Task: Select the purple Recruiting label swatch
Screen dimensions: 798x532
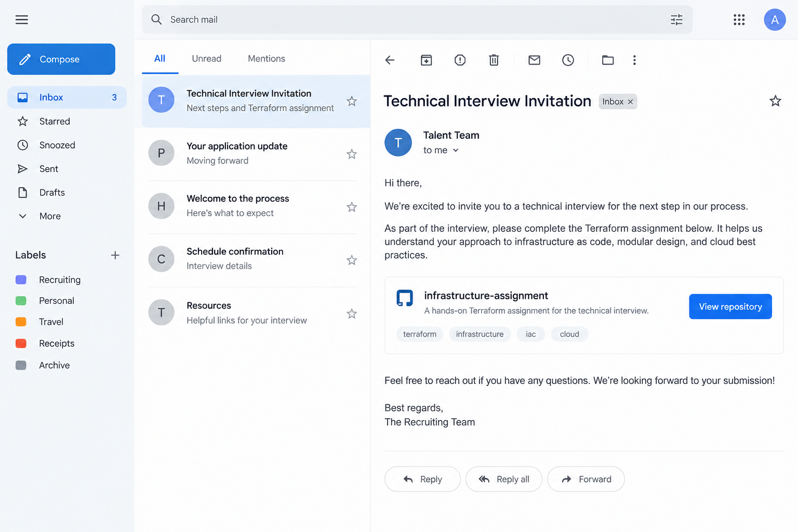Action: click(x=21, y=280)
